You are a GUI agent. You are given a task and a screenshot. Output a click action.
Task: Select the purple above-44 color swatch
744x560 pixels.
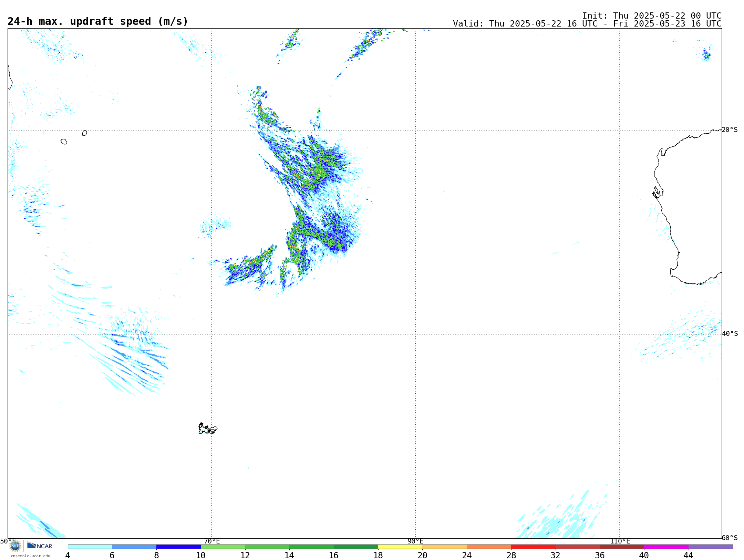pos(711,547)
